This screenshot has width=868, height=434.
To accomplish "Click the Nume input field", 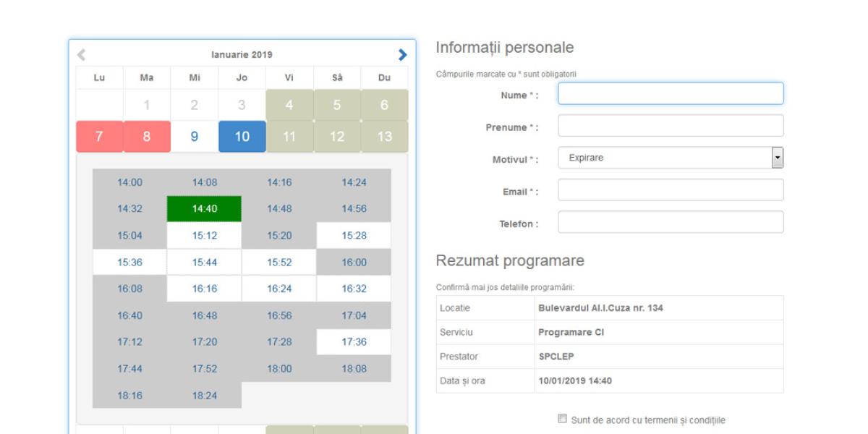I will (670, 94).
